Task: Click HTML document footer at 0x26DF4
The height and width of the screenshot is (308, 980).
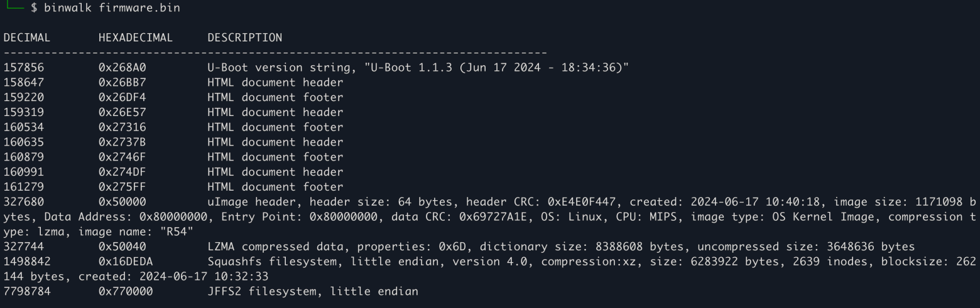Action: [x=275, y=97]
